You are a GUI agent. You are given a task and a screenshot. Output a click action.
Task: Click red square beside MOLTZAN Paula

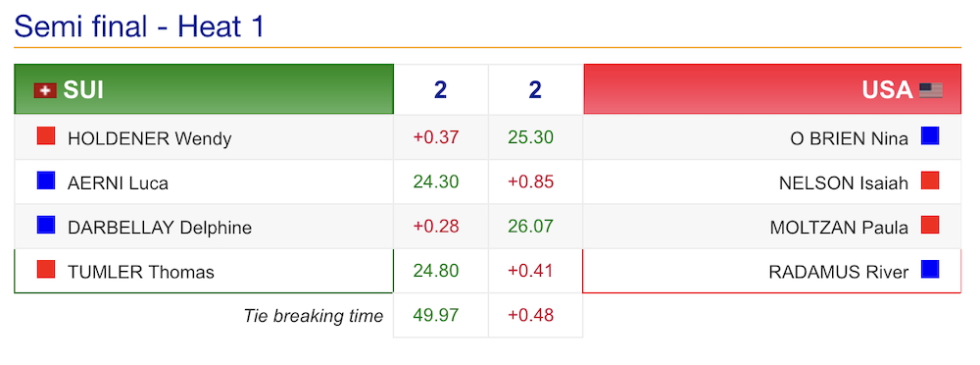[930, 225]
